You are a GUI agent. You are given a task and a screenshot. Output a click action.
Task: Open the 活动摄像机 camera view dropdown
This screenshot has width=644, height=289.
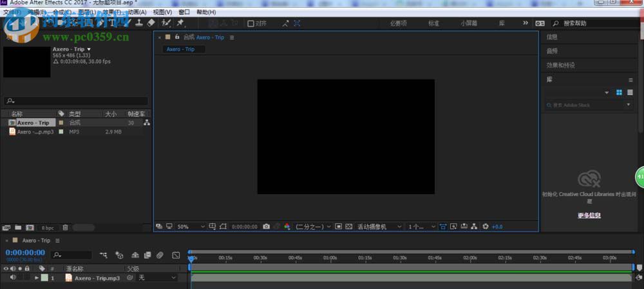click(x=379, y=226)
